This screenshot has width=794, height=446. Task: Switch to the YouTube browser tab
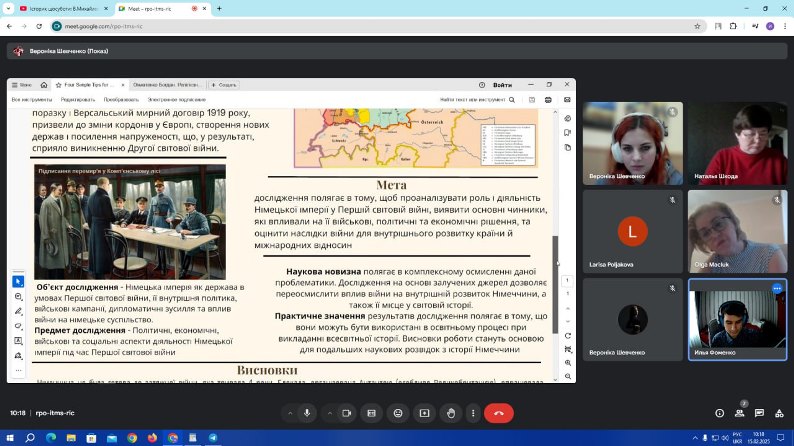pyautogui.click(x=64, y=9)
